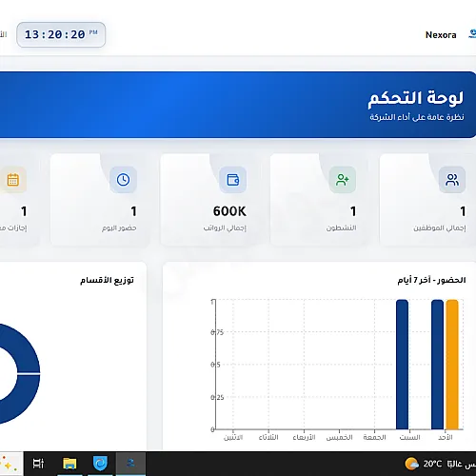The height and width of the screenshot is (476, 476).
Task: Click the حضور اليوم label
Action: click(x=119, y=228)
